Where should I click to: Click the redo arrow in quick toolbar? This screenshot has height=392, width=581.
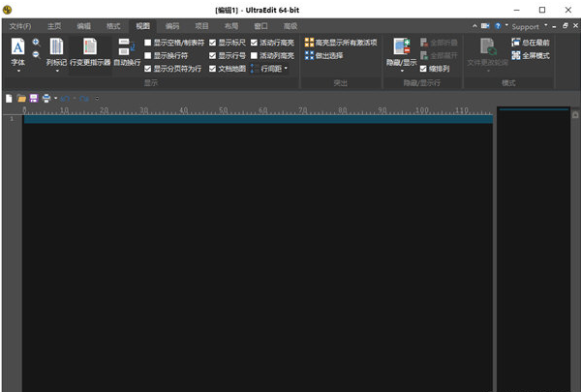[x=84, y=99]
